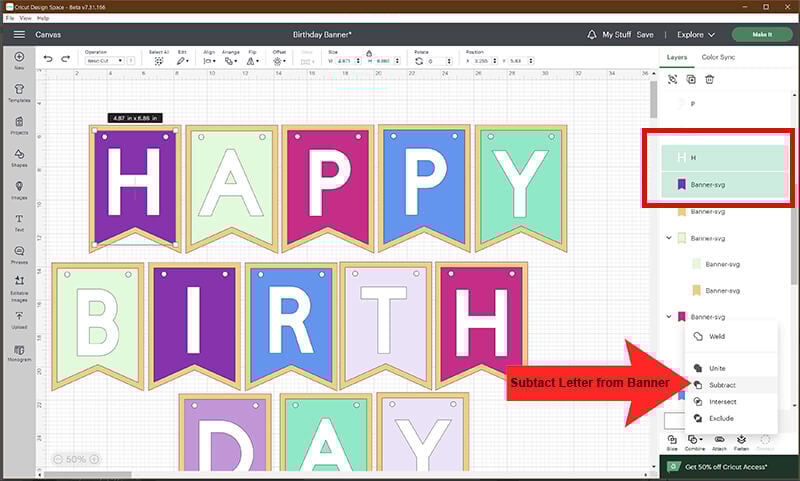Open the Align dropdown
This screenshot has height=481, width=800.
[x=209, y=61]
